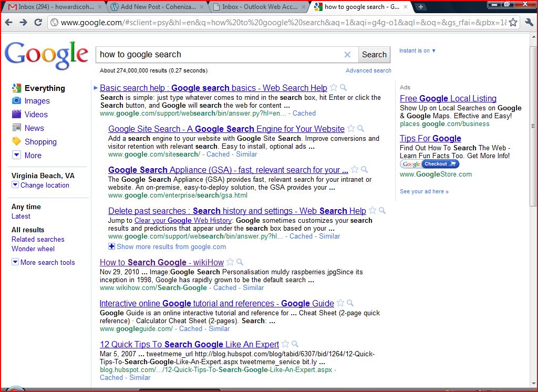The image size is (538, 392).
Task: Close the Add New Post tab
Action: point(202,6)
